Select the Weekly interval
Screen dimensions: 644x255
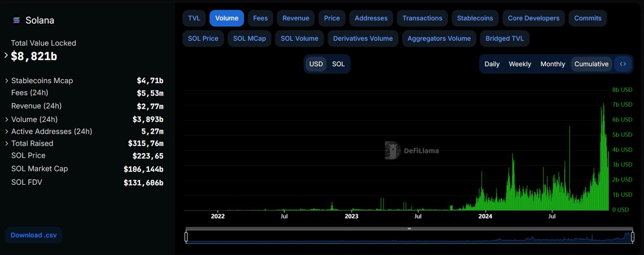pyautogui.click(x=520, y=64)
